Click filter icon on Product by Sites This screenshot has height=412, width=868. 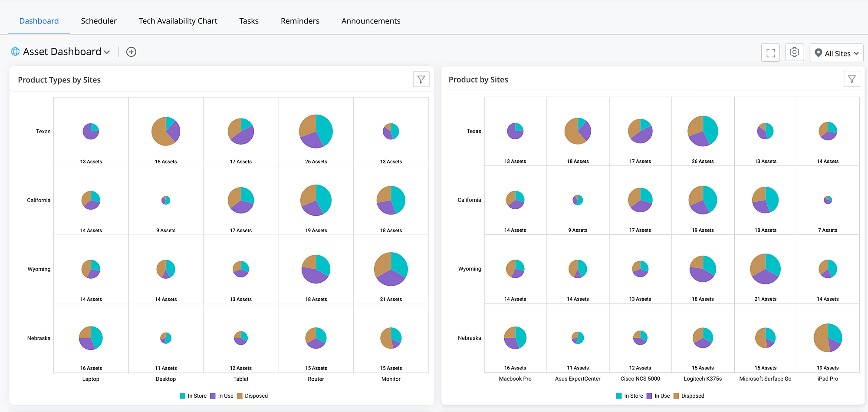(x=852, y=79)
